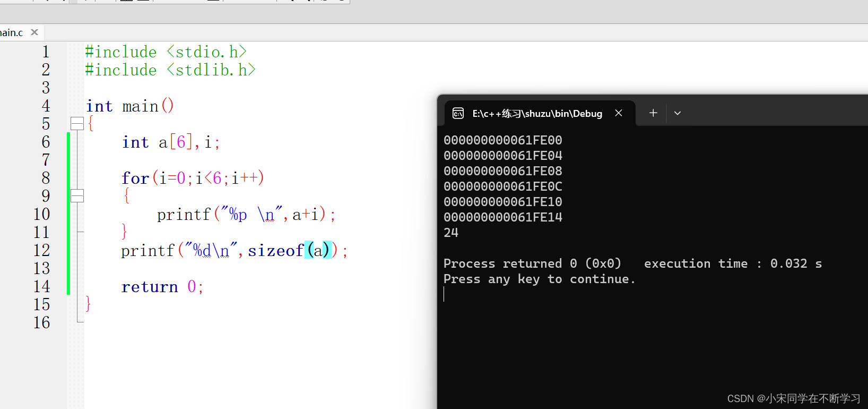Click terminal output 000000000061FE14
868x409 pixels.
coord(503,217)
